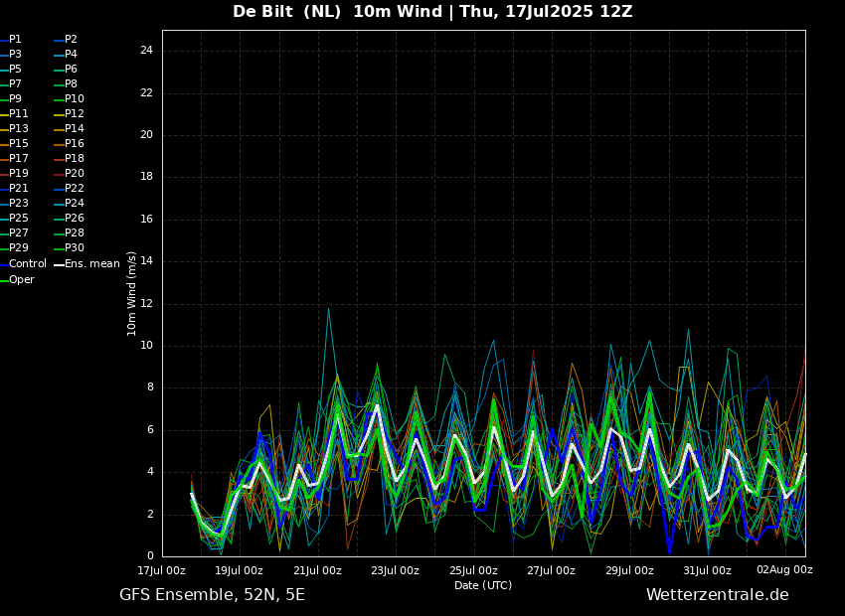Image resolution: width=845 pixels, height=616 pixels.
Task: Click the Ens. mean legend entry
Action: 91,264
